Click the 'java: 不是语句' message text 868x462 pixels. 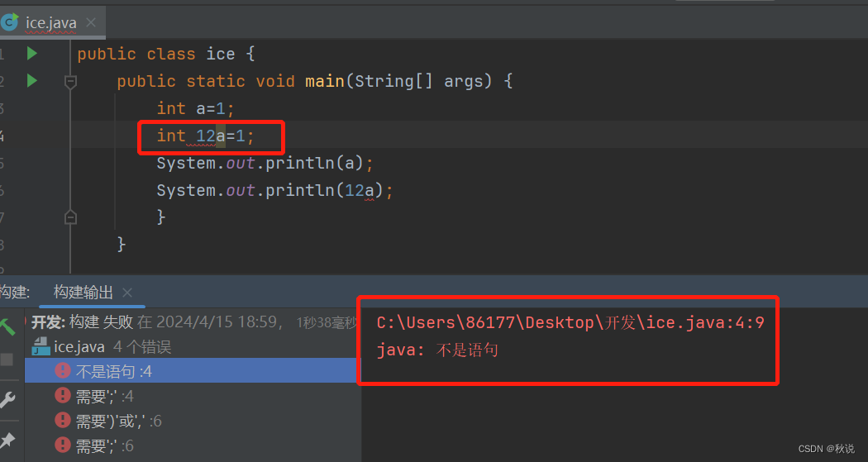[x=437, y=350]
